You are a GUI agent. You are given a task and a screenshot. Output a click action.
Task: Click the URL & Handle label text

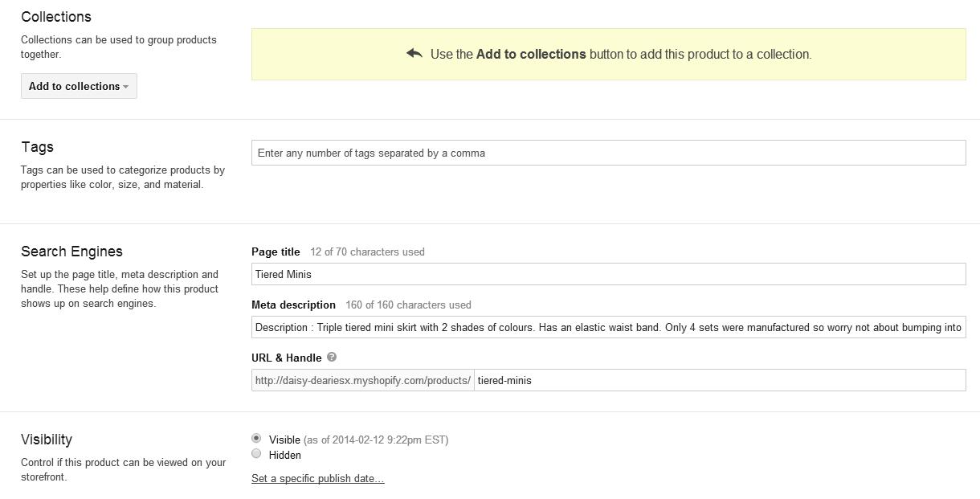click(286, 358)
